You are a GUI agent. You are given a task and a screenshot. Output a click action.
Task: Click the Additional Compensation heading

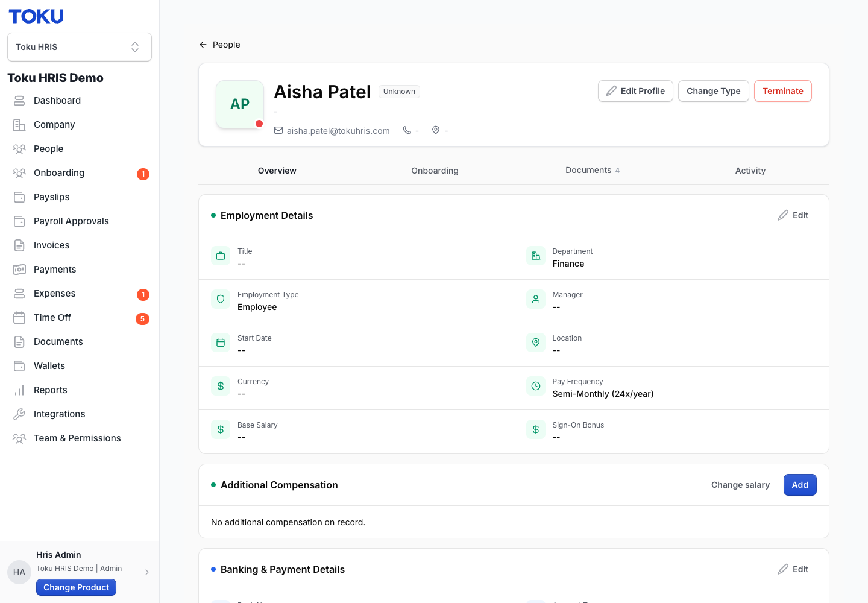click(279, 485)
